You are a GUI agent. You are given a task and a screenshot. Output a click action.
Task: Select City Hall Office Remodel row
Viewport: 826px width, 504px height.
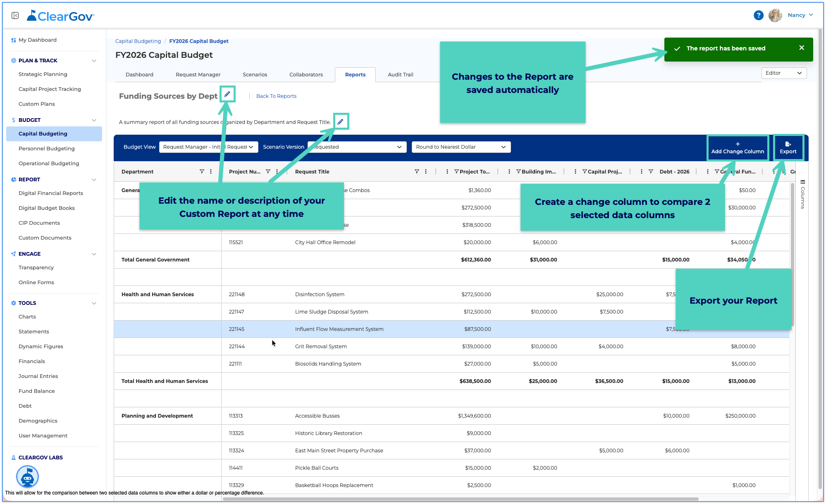[x=451, y=242]
